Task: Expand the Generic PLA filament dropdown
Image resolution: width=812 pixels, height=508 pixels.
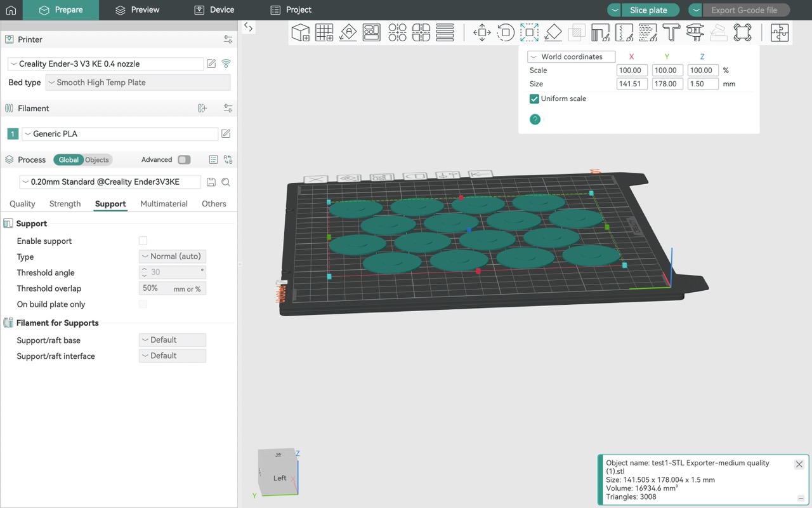Action: 120,134
